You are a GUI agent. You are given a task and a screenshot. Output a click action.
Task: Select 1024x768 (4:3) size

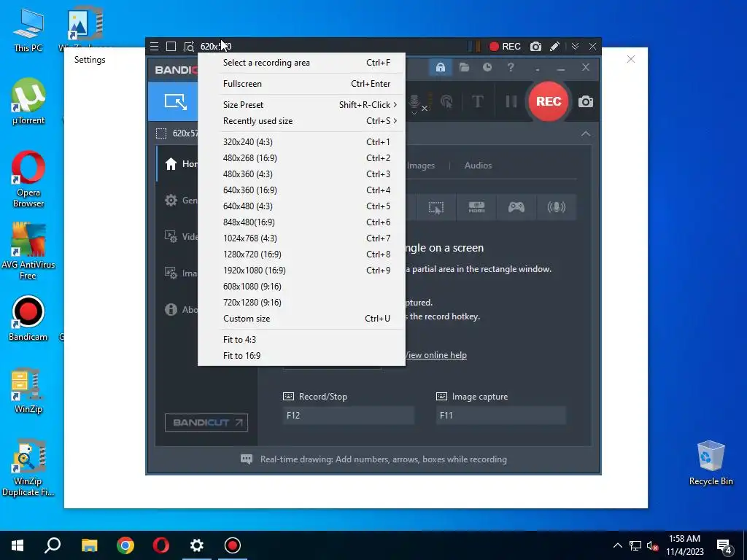point(301,238)
